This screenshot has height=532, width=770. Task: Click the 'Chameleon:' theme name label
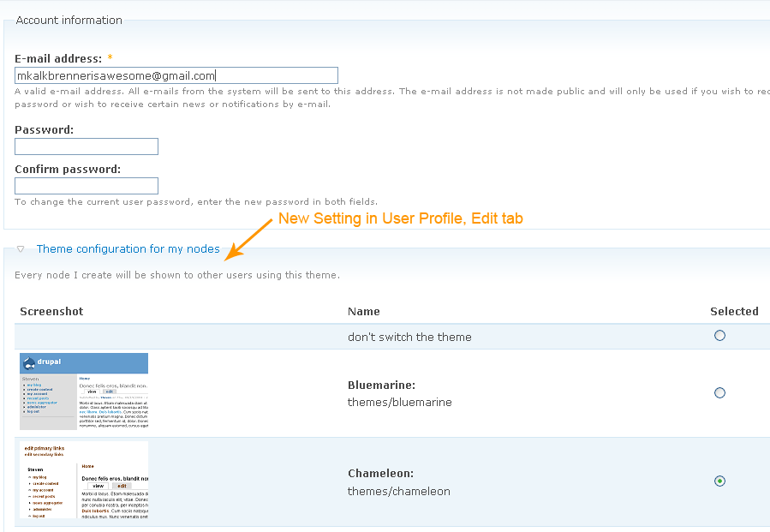tap(380, 473)
